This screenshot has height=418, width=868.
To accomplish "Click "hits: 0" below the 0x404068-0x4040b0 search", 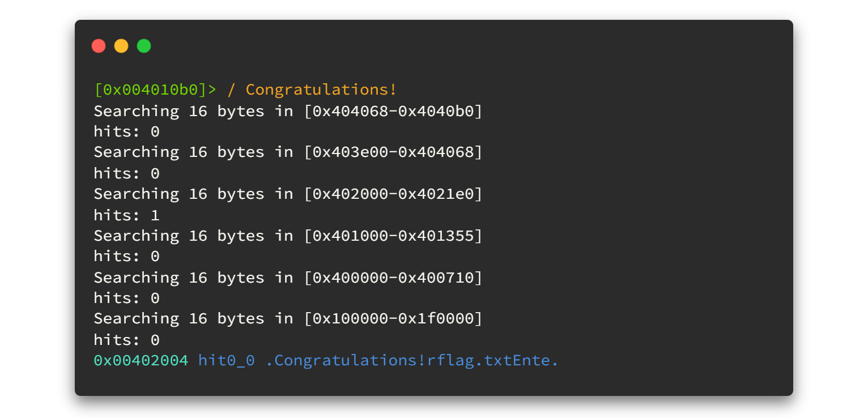I will pyautogui.click(x=126, y=132).
